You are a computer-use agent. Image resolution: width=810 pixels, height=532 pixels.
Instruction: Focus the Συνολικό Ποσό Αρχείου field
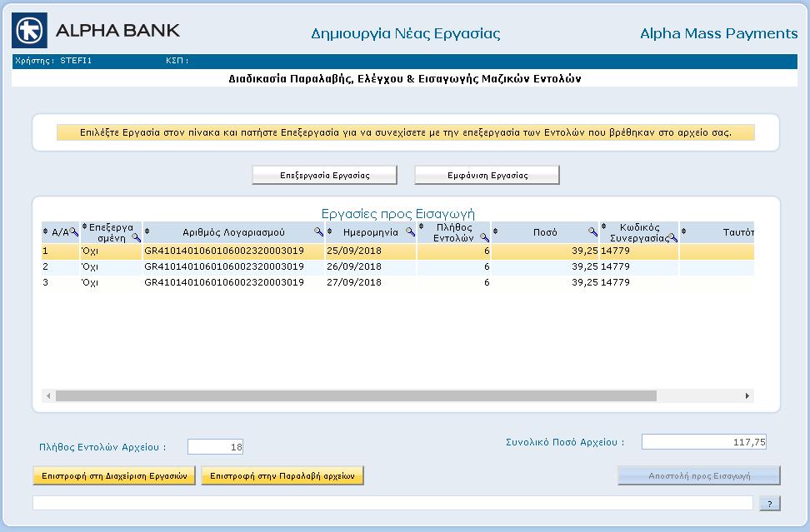tap(704, 442)
